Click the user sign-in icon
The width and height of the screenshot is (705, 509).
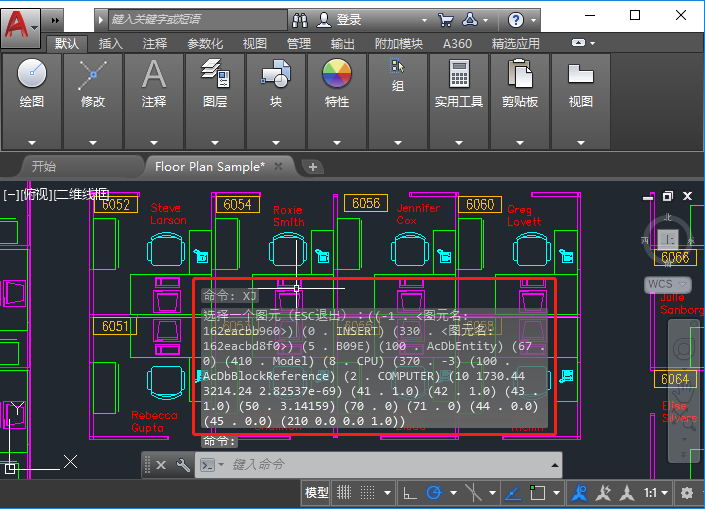pyautogui.click(x=323, y=20)
